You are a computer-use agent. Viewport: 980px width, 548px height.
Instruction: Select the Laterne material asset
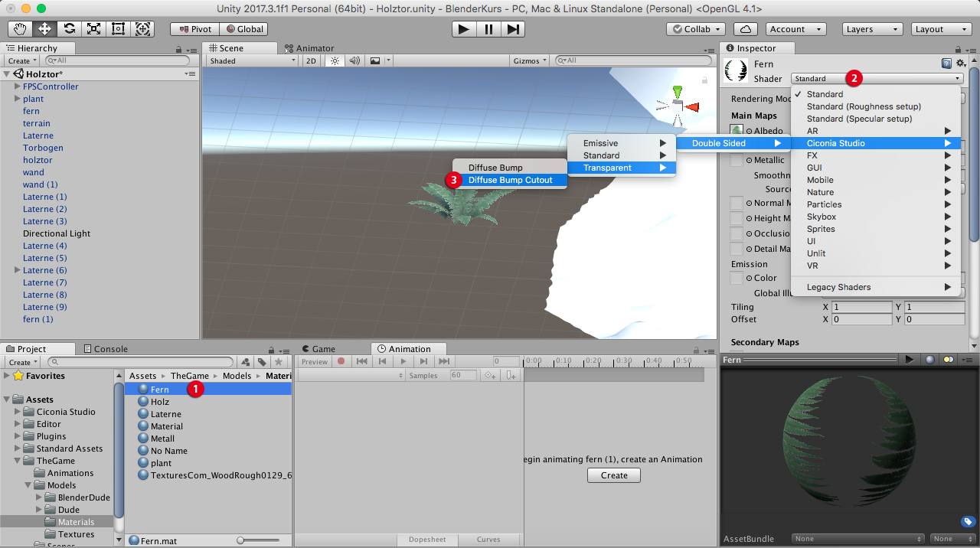point(166,414)
